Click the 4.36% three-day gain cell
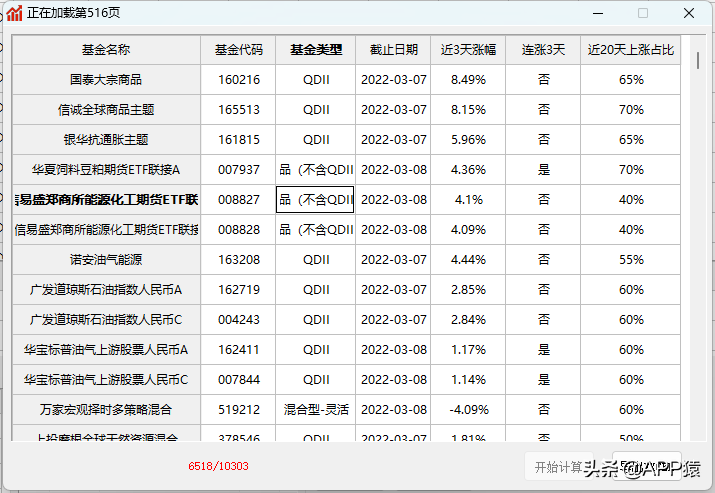Viewport: 715px width, 493px height. pyautogui.click(x=468, y=170)
